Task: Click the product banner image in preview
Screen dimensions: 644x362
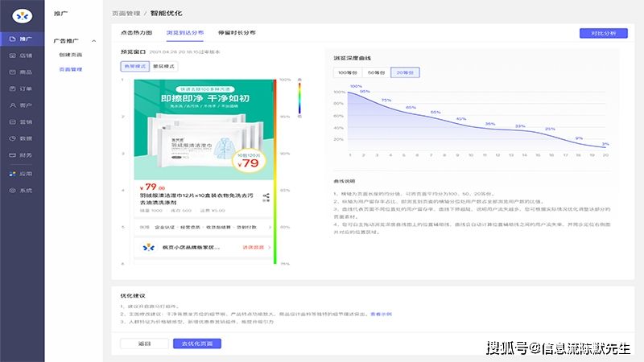Action: tap(204, 130)
